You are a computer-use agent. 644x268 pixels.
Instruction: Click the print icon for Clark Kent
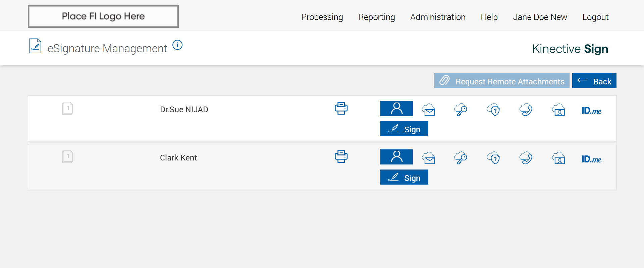(341, 157)
